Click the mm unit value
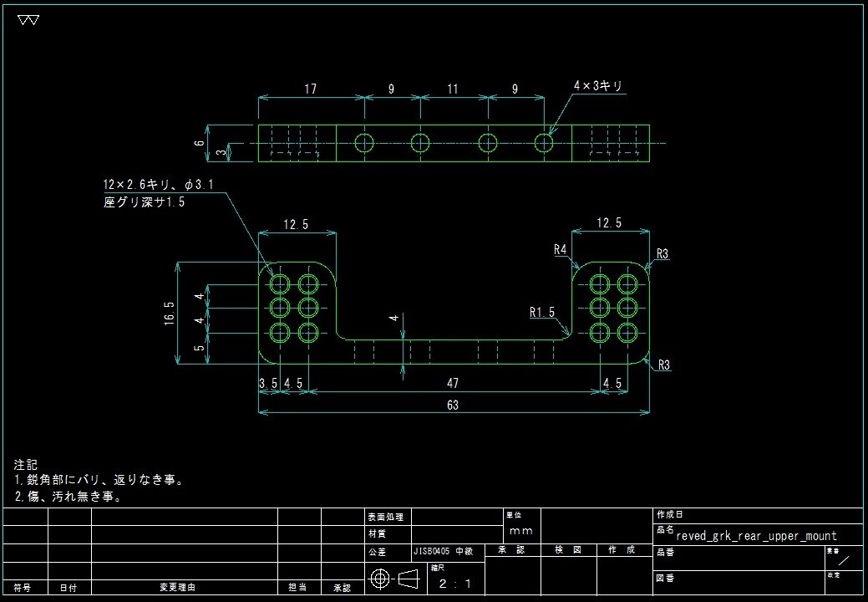 (x=521, y=532)
